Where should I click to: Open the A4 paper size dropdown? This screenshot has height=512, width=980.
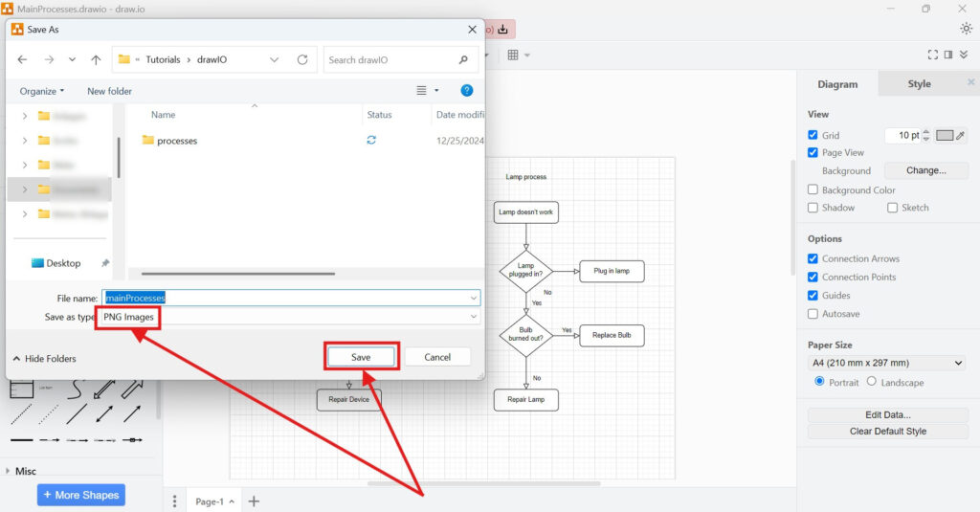[887, 363]
